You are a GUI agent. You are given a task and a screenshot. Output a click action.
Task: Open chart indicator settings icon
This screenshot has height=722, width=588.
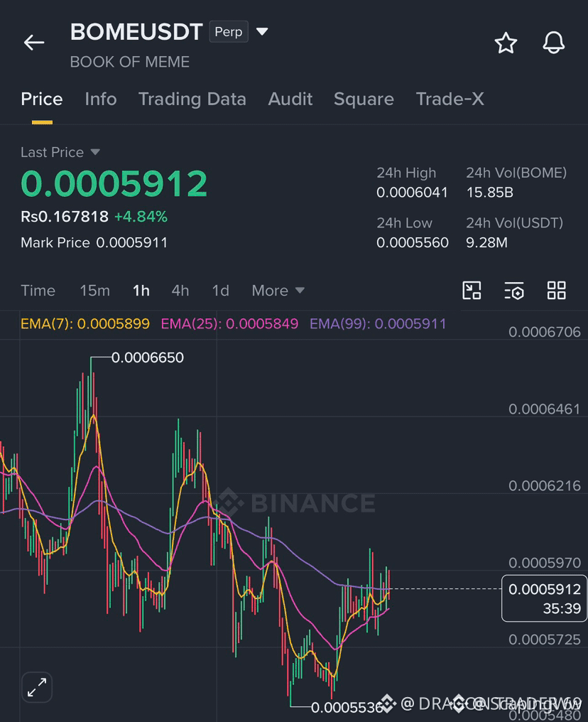514,291
